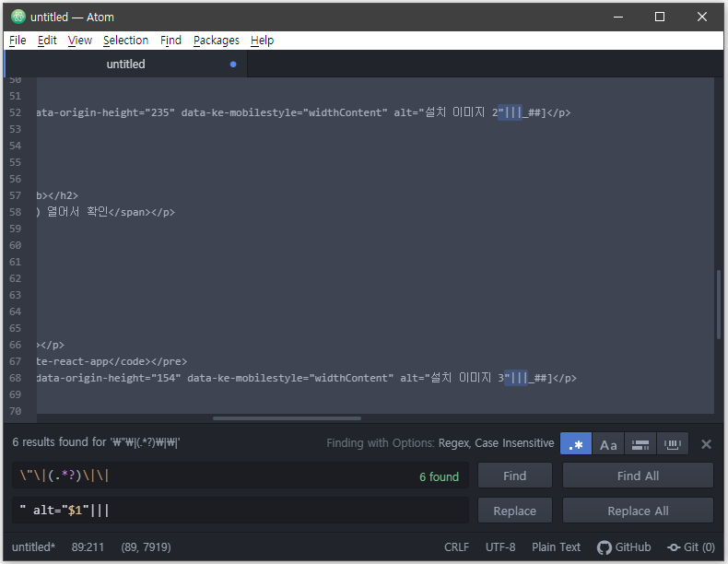Click the modified dot on untitled tab

tap(233, 65)
